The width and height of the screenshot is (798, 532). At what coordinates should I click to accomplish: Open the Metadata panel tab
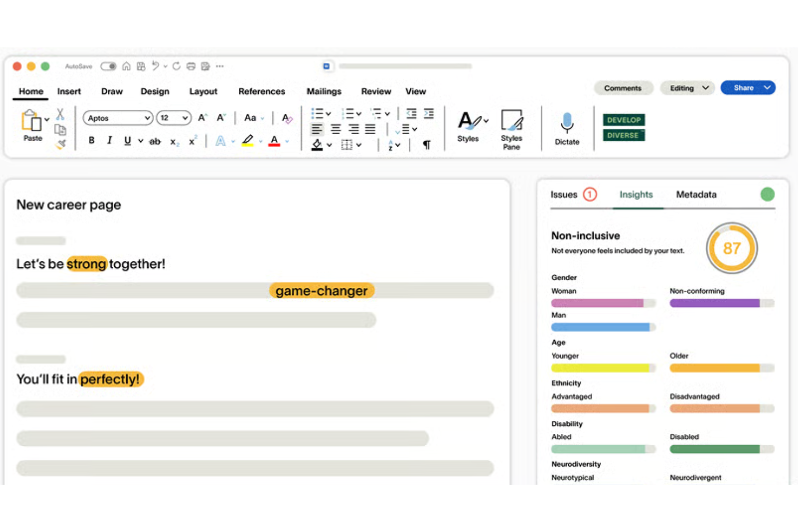(696, 195)
